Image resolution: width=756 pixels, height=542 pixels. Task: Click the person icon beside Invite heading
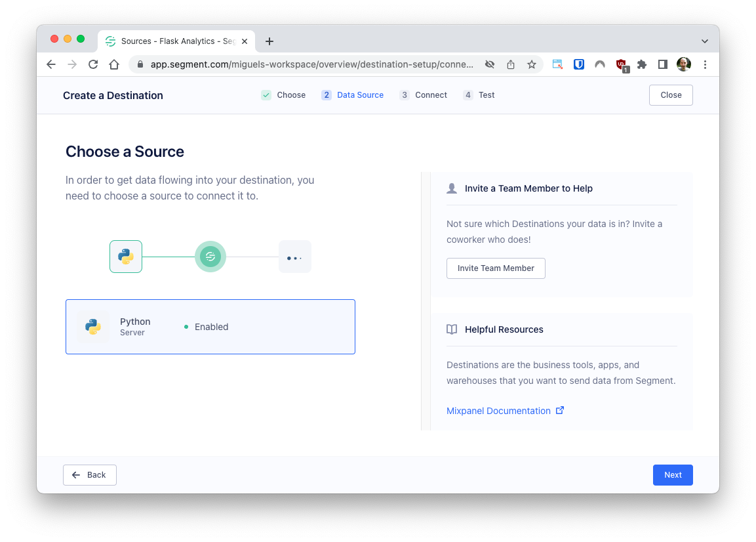tap(452, 188)
